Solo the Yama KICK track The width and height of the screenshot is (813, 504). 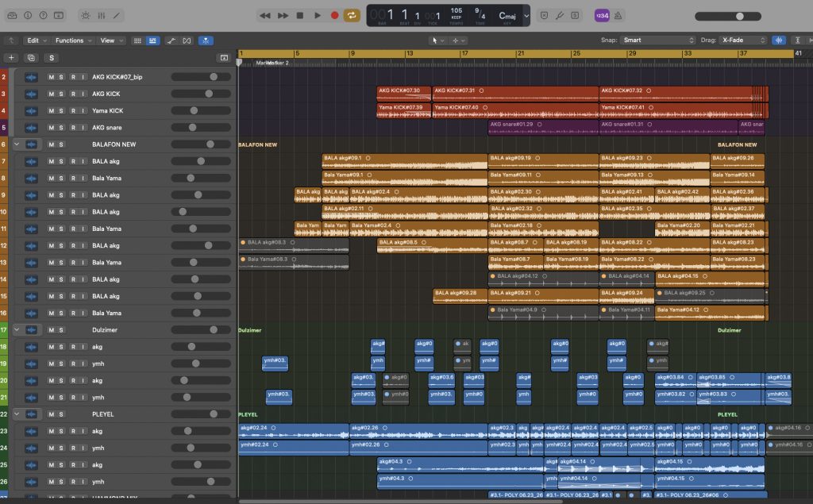tap(62, 110)
